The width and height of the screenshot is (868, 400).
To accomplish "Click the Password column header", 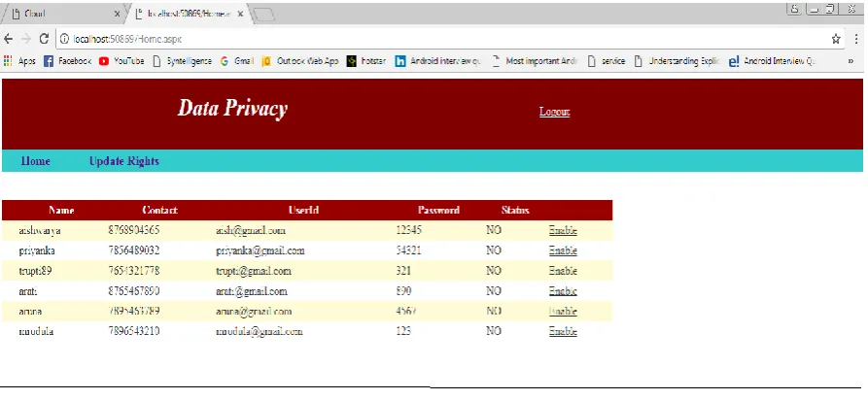I will click(438, 211).
